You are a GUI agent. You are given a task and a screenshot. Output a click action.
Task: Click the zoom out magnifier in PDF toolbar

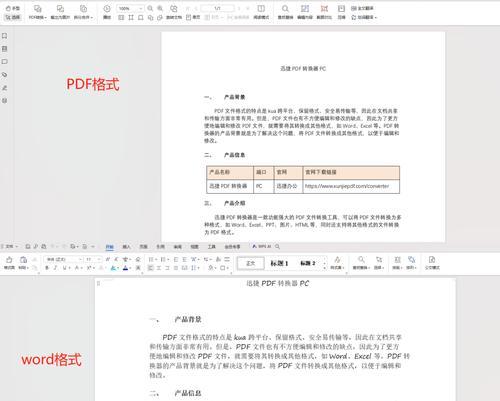point(150,8)
